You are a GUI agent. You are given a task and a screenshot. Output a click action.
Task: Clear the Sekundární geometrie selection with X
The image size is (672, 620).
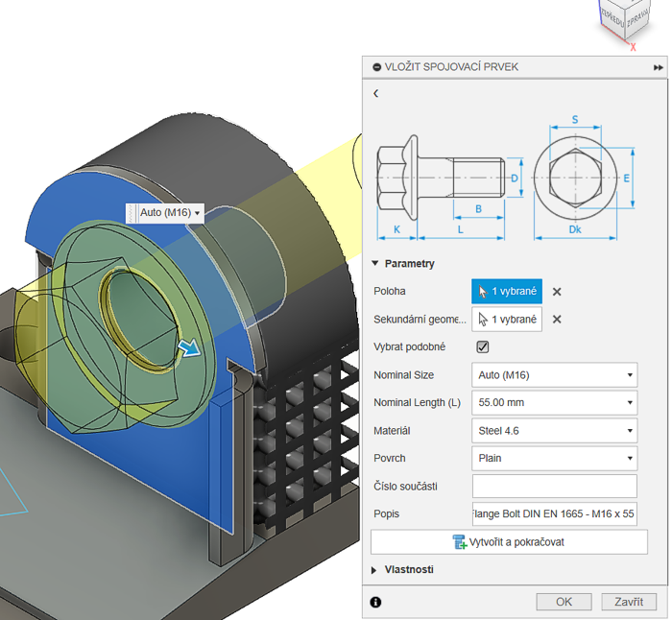[x=557, y=320]
